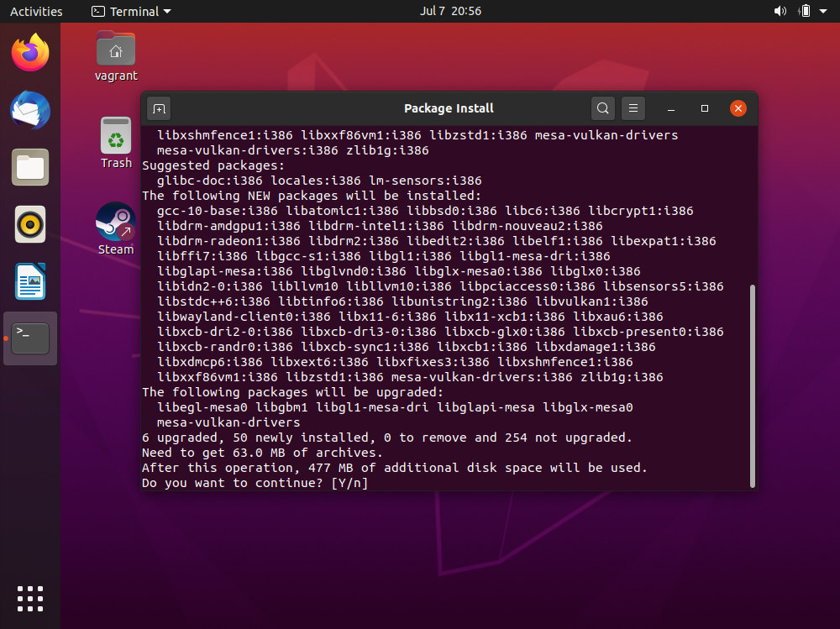Image resolution: width=840 pixels, height=629 pixels.
Task: Select the Terminal icon in dock
Action: [30, 338]
